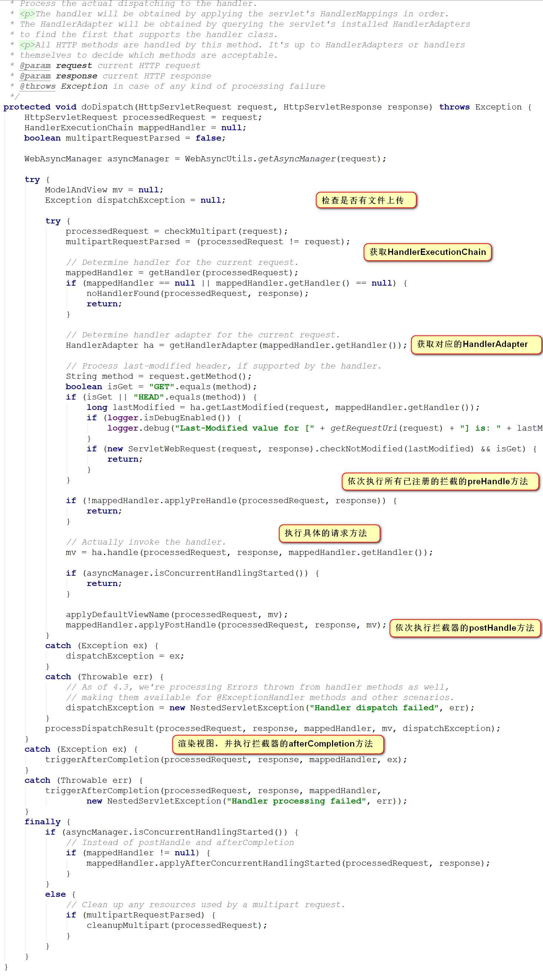Place cursor on 'throws' keyword in method signature
The image size is (543, 980).
point(454,107)
